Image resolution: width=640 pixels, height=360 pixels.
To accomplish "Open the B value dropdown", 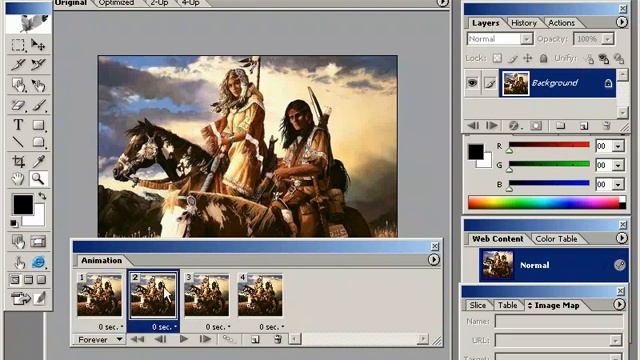I will pos(618,184).
